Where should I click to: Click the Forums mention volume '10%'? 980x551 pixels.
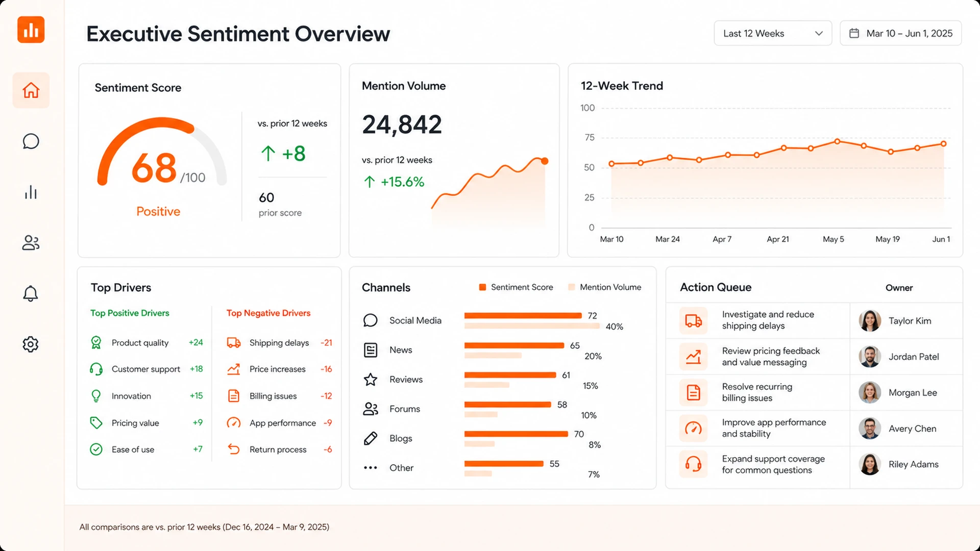coord(589,415)
